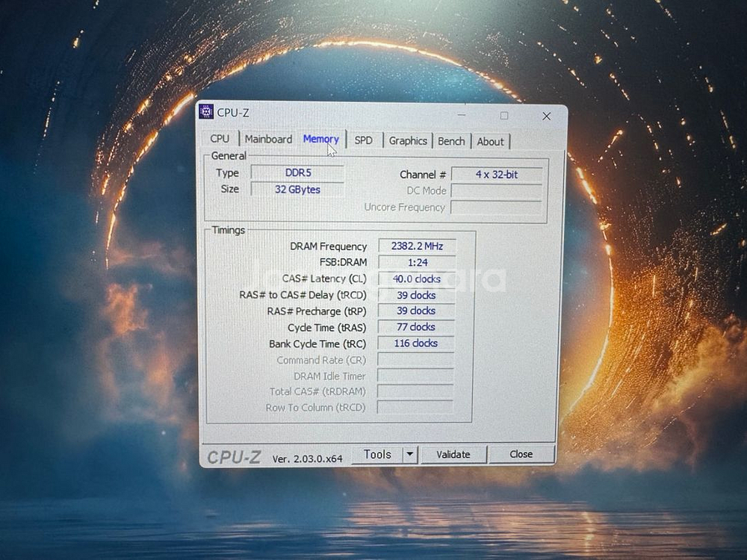Select the tRP 39 clocks value
This screenshot has width=747, height=560.
(x=416, y=311)
